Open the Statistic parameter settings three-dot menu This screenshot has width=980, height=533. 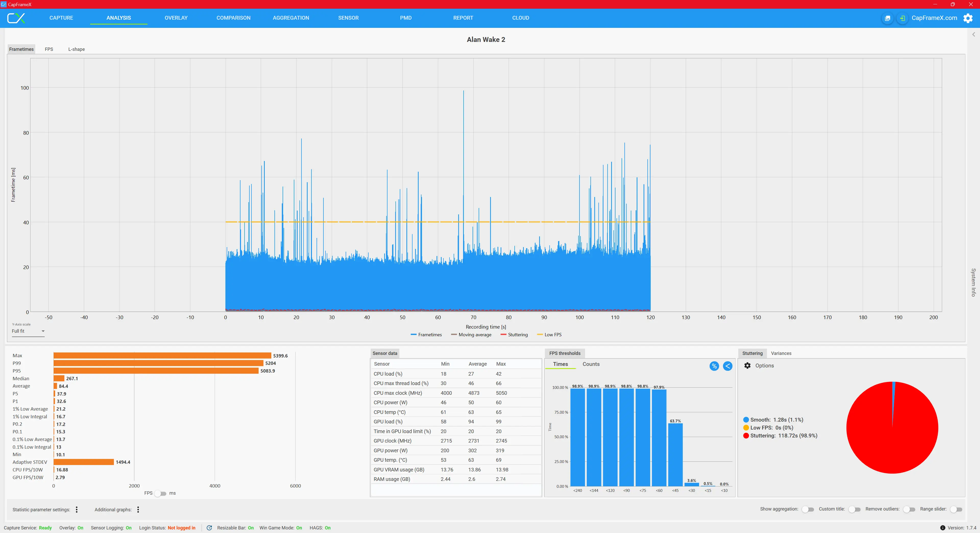tap(77, 509)
